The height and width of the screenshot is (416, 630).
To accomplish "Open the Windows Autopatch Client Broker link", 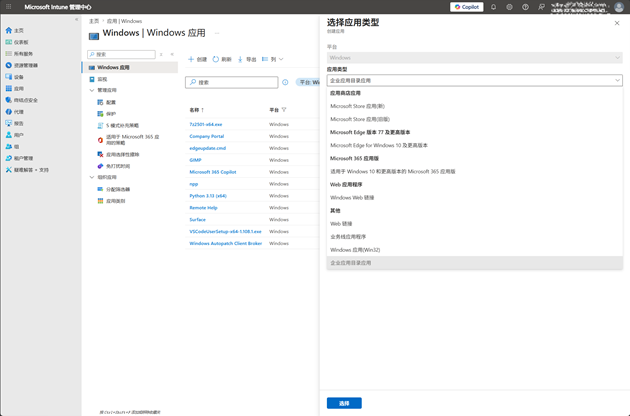I will tap(225, 244).
